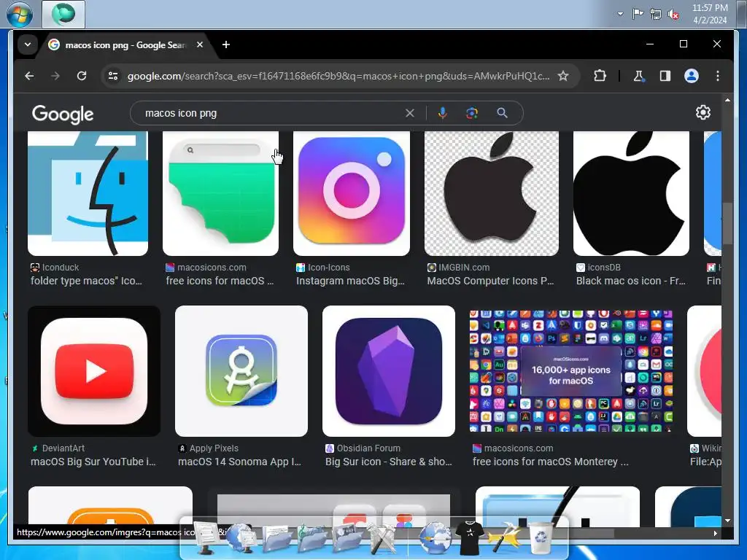Clear the search query with X

point(410,113)
